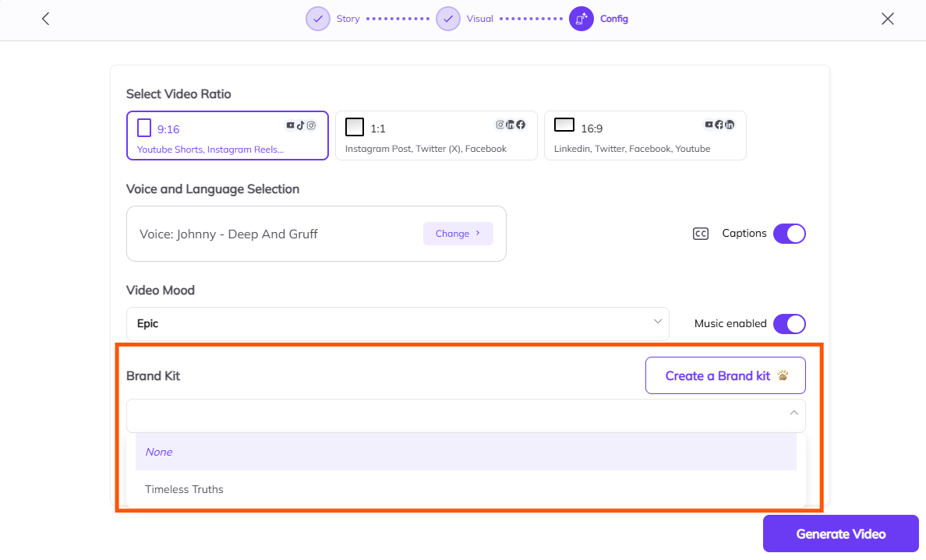
Task: Click the Generate Video button
Action: pos(840,534)
